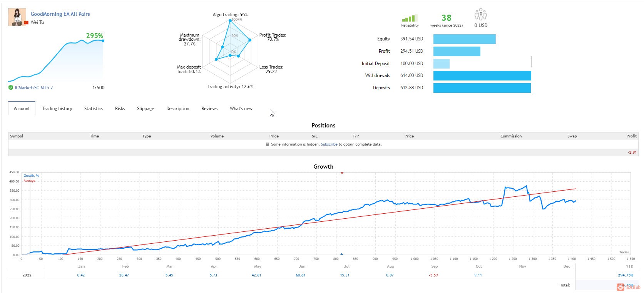Screen dimensions: 644x293
Task: Click the Max deposit load: 50.1% label
Action: point(189,69)
